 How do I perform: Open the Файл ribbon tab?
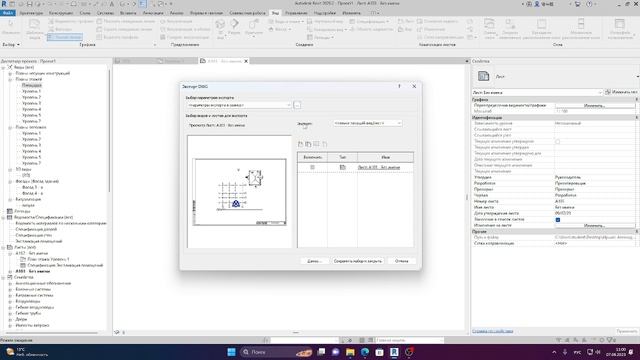8,13
